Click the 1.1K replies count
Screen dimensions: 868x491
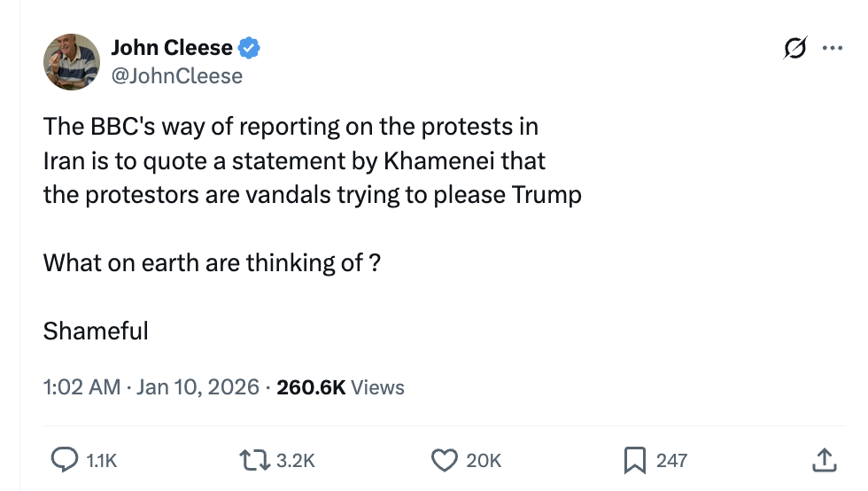click(101, 460)
